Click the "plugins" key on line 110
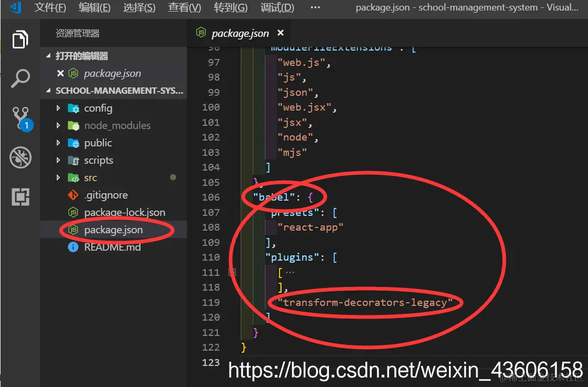588x387 pixels. 292,257
